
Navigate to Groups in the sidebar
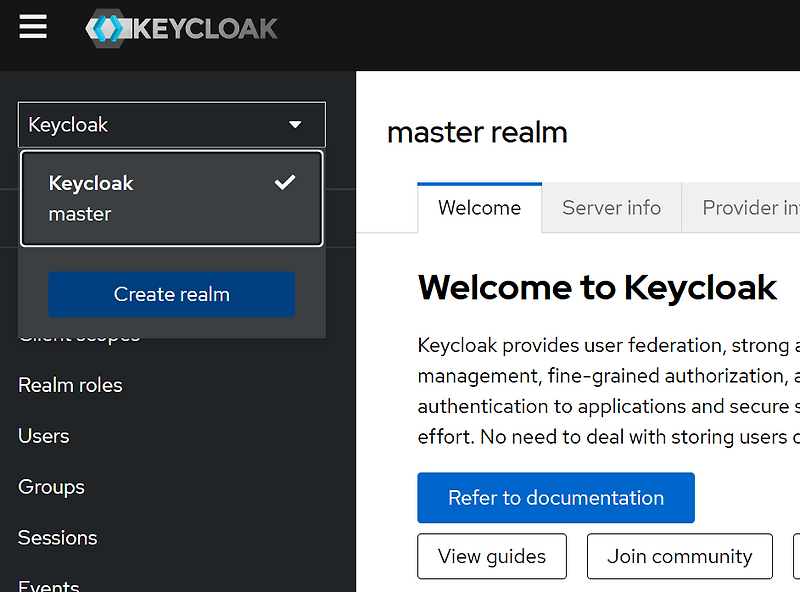pos(51,487)
